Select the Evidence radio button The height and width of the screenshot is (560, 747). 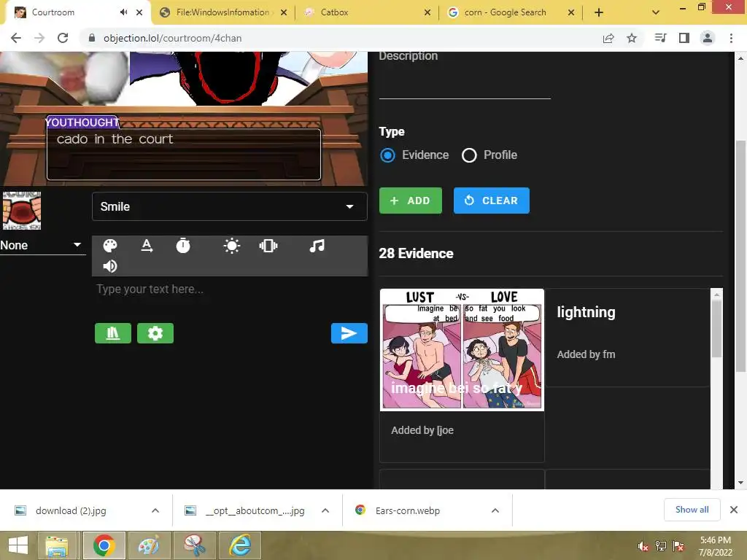(x=387, y=155)
